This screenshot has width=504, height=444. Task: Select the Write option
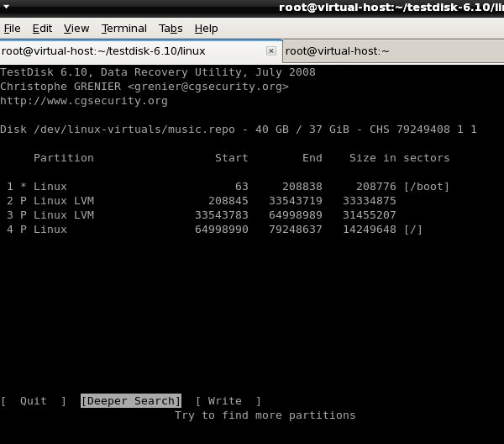click(x=228, y=401)
